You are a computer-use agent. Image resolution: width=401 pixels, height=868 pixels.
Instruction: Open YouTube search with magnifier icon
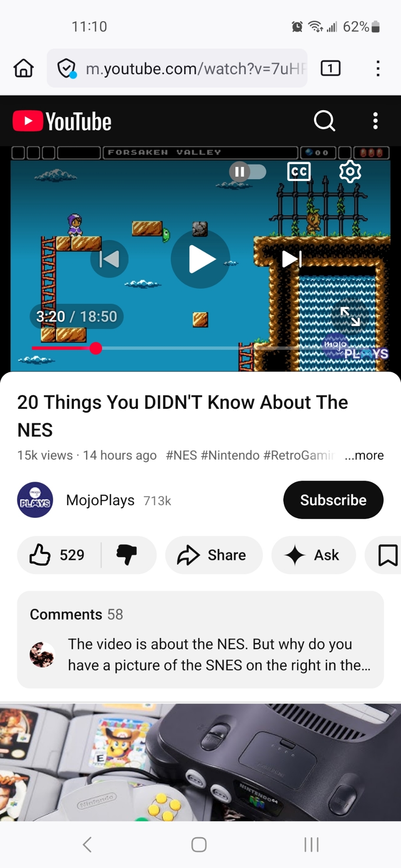point(325,121)
